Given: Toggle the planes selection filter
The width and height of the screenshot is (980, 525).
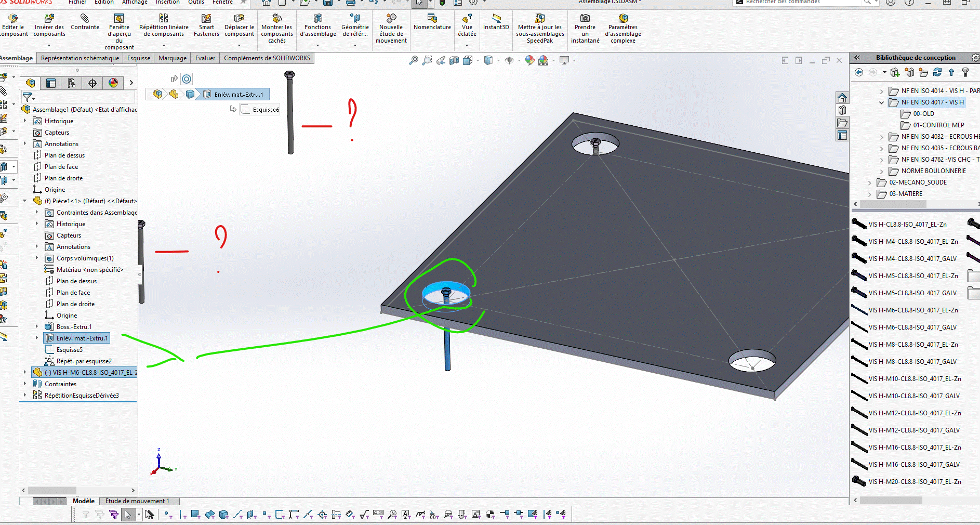Looking at the screenshot, I should pyautogui.click(x=252, y=515).
